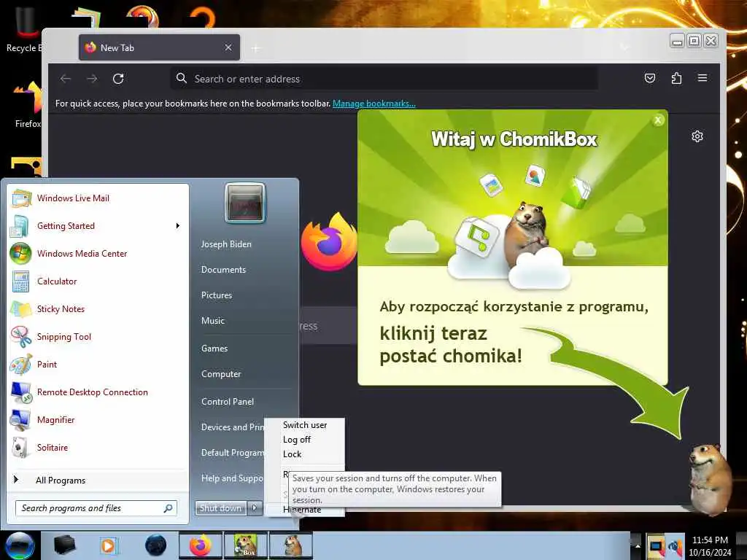Open the hamster taskbar button
747x560 pixels.
tap(290, 545)
